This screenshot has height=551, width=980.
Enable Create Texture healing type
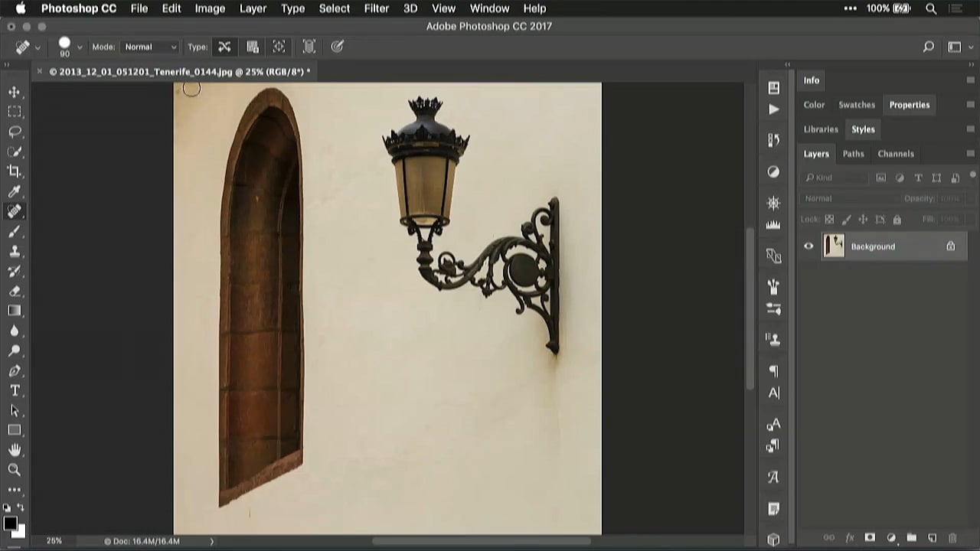tap(252, 47)
